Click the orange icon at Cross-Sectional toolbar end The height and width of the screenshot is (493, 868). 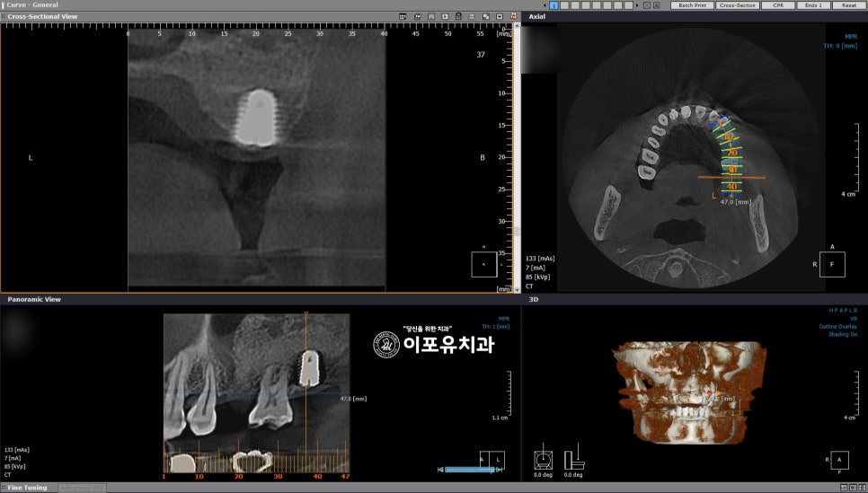point(513,16)
